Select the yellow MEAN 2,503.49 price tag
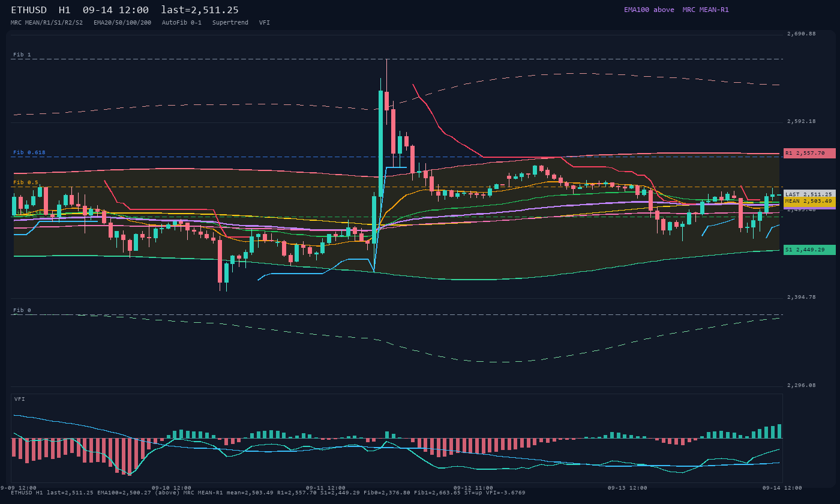This screenshot has width=840, height=504. (x=809, y=201)
